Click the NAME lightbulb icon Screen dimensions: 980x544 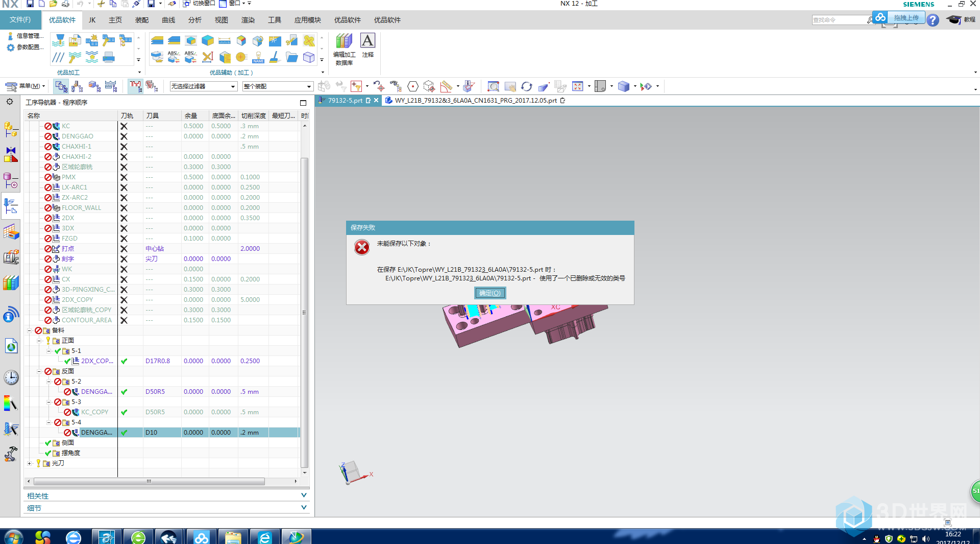(x=258, y=57)
